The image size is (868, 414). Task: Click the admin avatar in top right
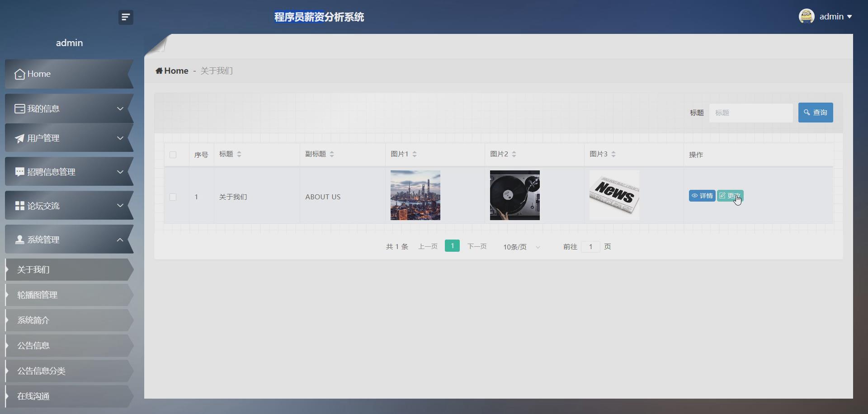point(807,16)
